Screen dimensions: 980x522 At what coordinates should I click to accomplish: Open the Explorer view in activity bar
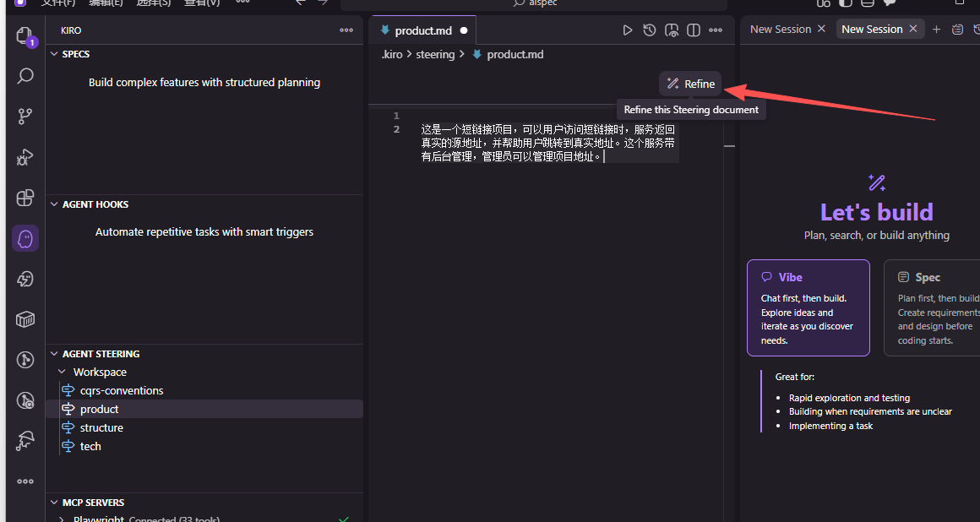(x=24, y=35)
